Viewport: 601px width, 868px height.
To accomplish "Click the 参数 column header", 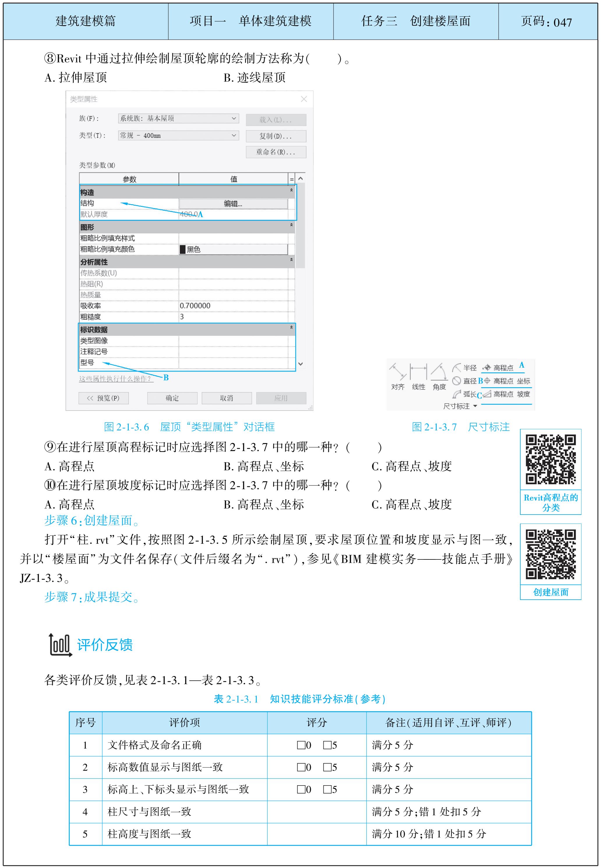I will tap(129, 179).
